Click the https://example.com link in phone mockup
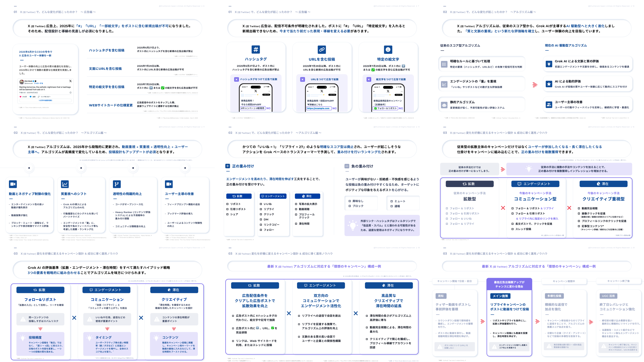The height and width of the screenshot is (362, 644). 318,108
